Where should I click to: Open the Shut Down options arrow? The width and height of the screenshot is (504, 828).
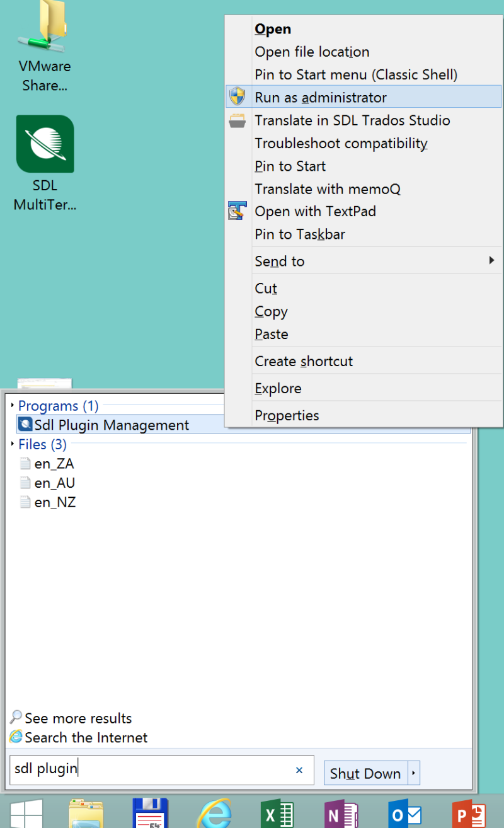point(413,773)
